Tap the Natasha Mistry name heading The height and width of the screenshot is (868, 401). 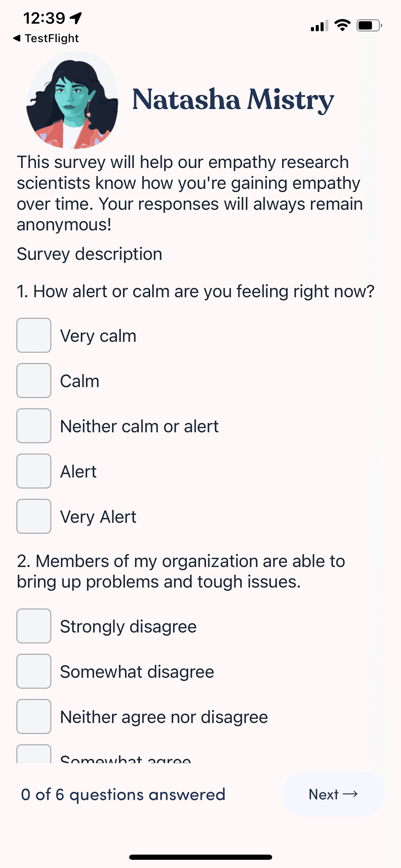233,100
